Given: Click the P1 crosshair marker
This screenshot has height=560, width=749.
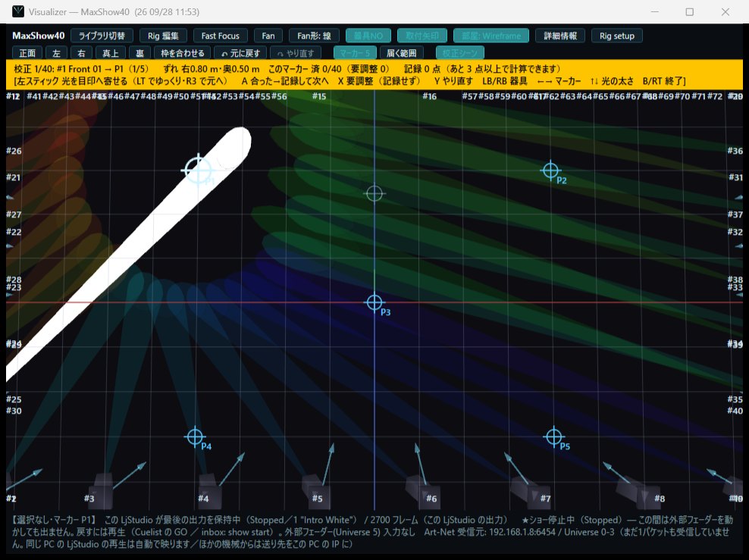Looking at the screenshot, I should [x=198, y=170].
